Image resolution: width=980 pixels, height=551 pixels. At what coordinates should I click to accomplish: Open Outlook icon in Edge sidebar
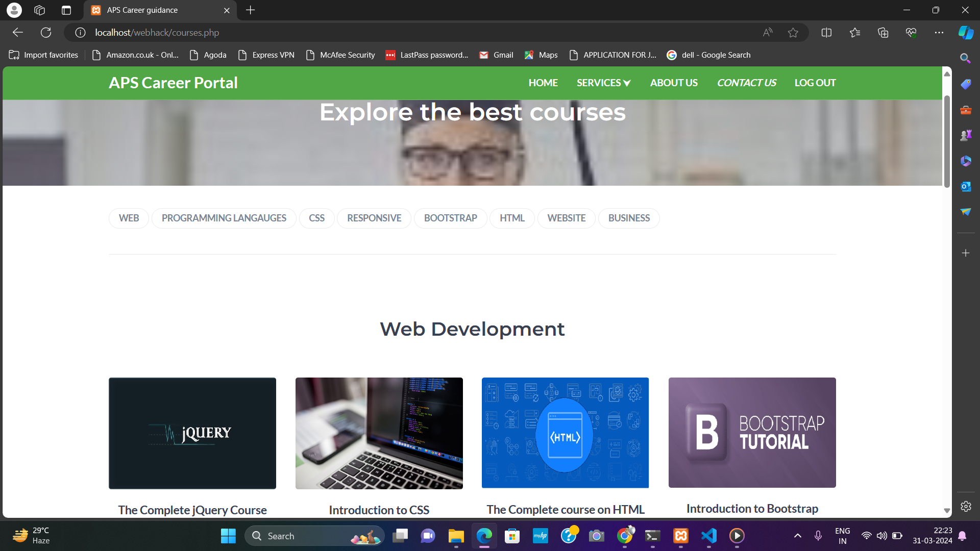point(965,187)
